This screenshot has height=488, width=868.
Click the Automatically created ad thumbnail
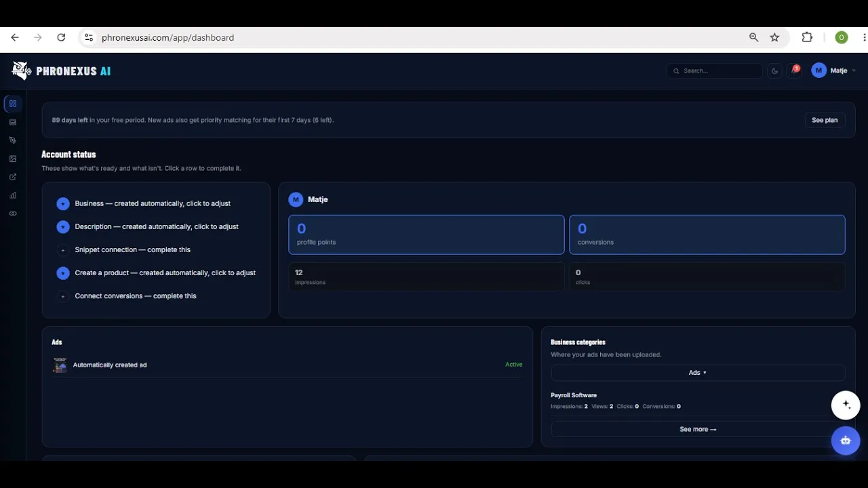click(x=60, y=365)
